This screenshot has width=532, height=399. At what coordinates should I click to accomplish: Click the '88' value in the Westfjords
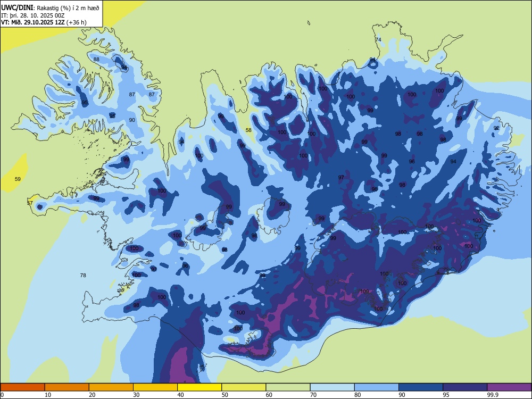pyautogui.click(x=96, y=59)
